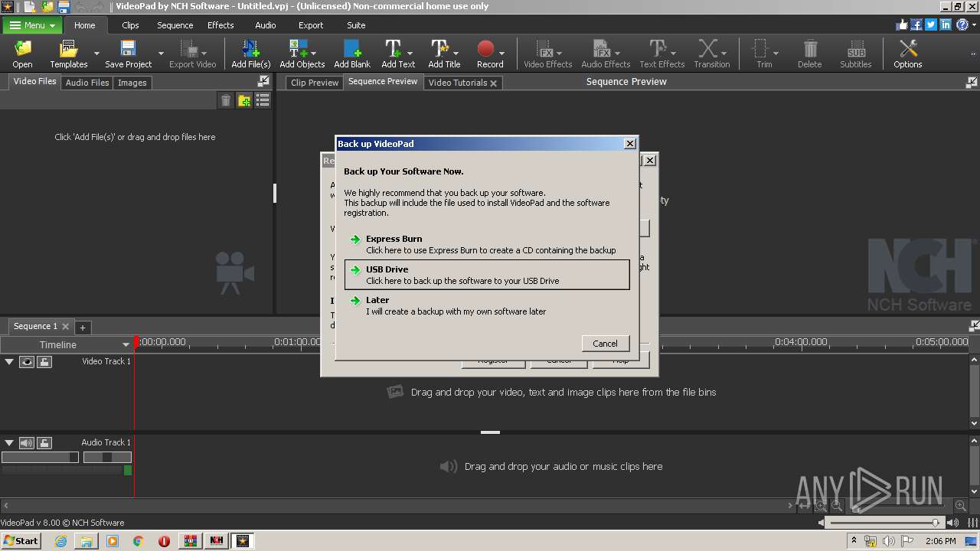Click the Facebook share icon
This screenshot has height=551, width=980.
[916, 24]
